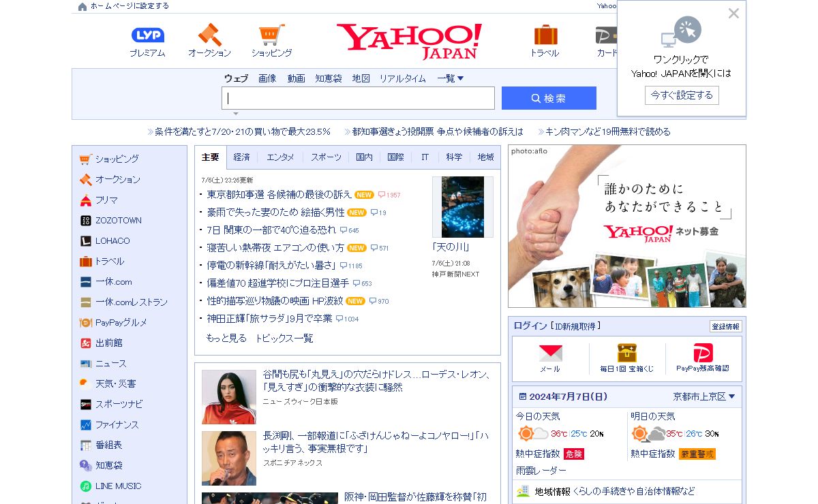818x504 pixels.
Task: Open headline 東京都知事選 各候補の最後の訴え
Action: [279, 195]
